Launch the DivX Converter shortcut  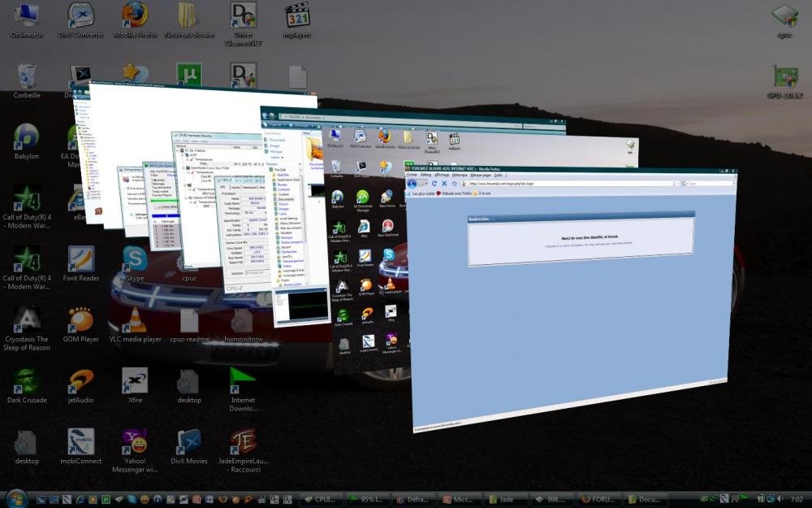point(80,15)
